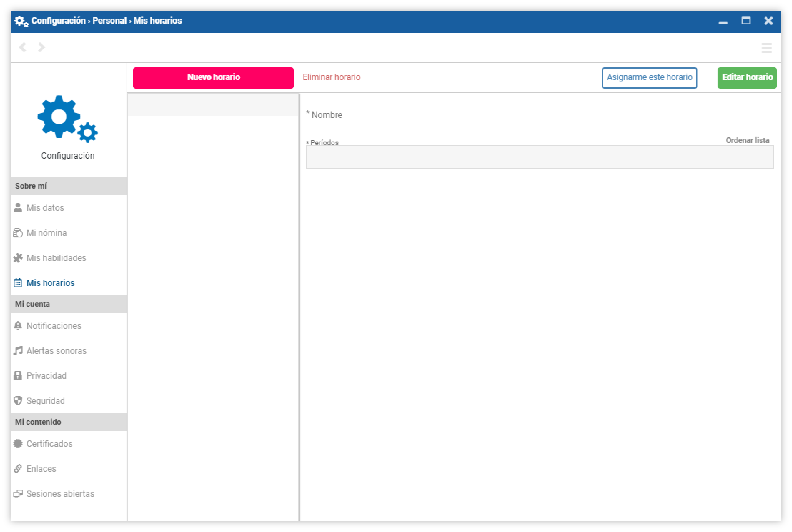Maximize the Configuración window
792x532 pixels.
[x=746, y=21]
